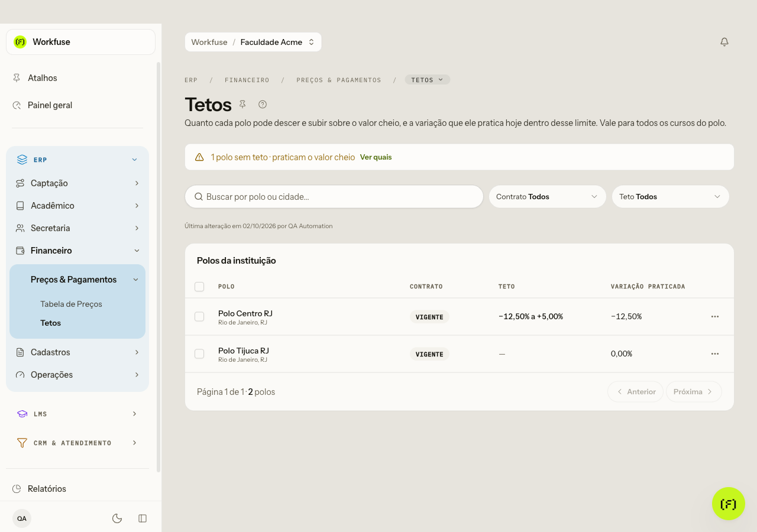Expand the LMS section

click(x=77, y=414)
